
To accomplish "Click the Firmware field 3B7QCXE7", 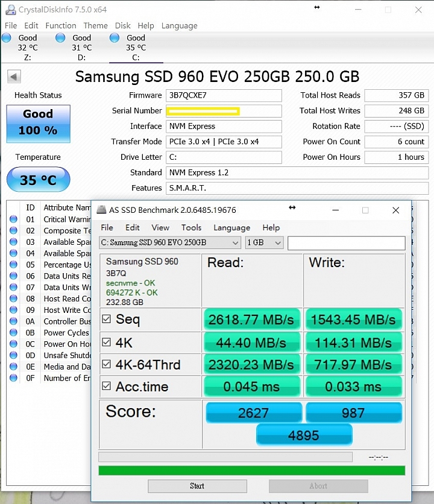I will tap(224, 95).
